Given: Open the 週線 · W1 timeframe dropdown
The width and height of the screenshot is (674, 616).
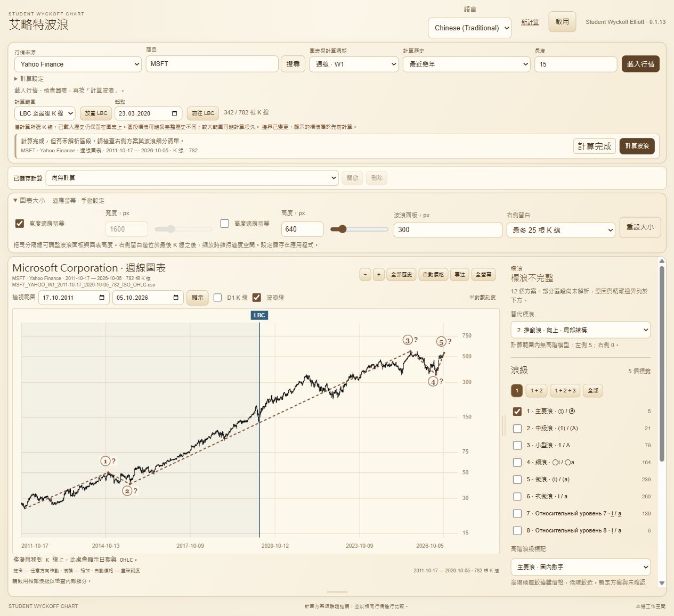Looking at the screenshot, I should [354, 64].
